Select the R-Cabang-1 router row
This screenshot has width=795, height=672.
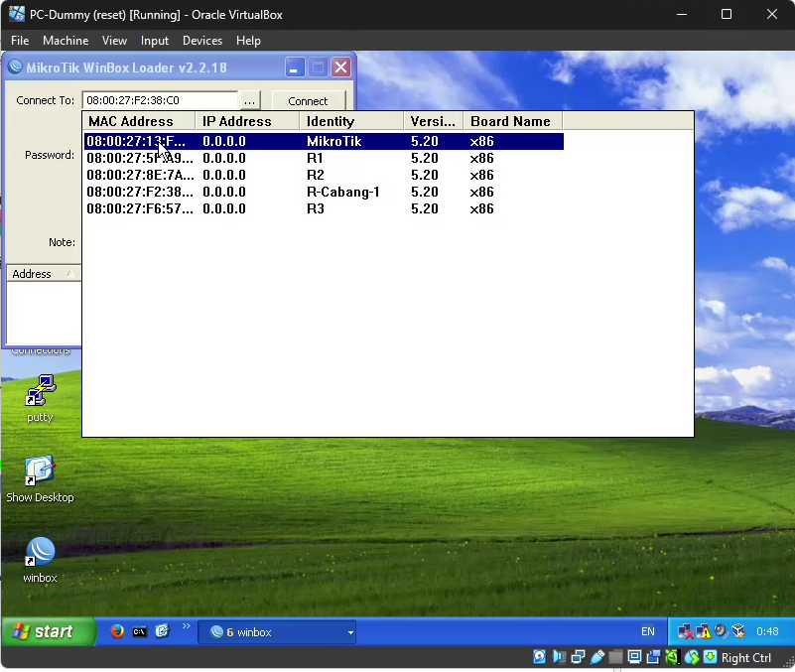point(324,192)
